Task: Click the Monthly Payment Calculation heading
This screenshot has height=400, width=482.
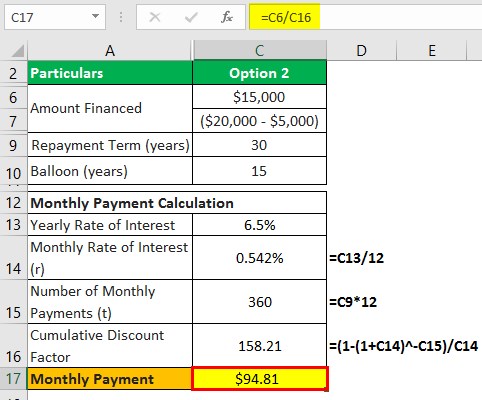Action: [x=177, y=203]
